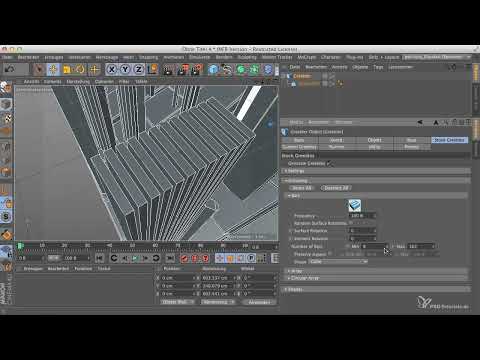Screen dimensions: 480x360
Task: Click the red Record keyframe button
Action: point(184,258)
